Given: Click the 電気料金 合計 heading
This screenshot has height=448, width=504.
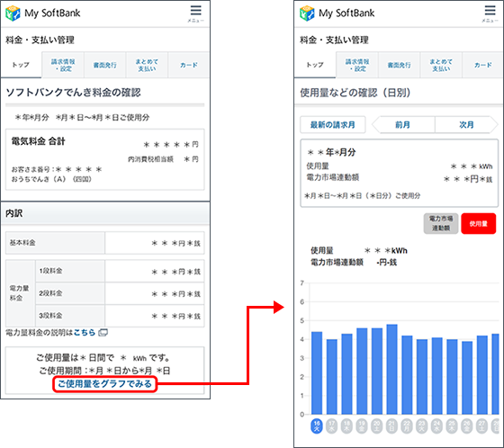Looking at the screenshot, I should click(x=38, y=141).
